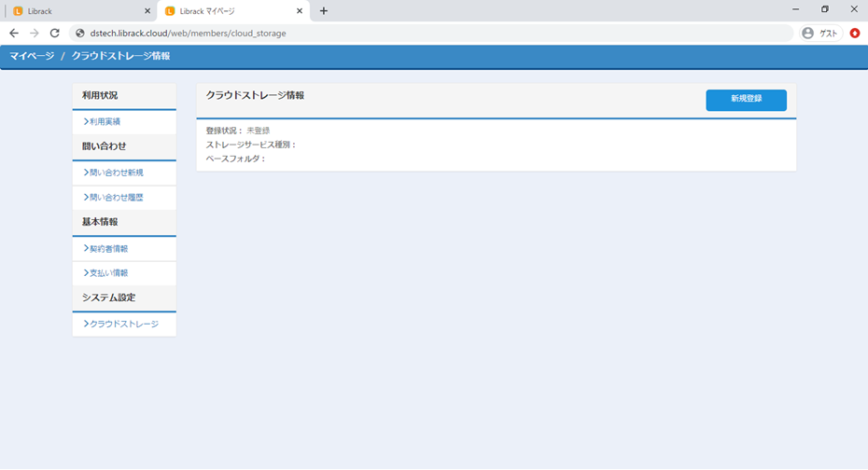Click the address bar URL
The width and height of the screenshot is (868, 470).
(x=189, y=34)
